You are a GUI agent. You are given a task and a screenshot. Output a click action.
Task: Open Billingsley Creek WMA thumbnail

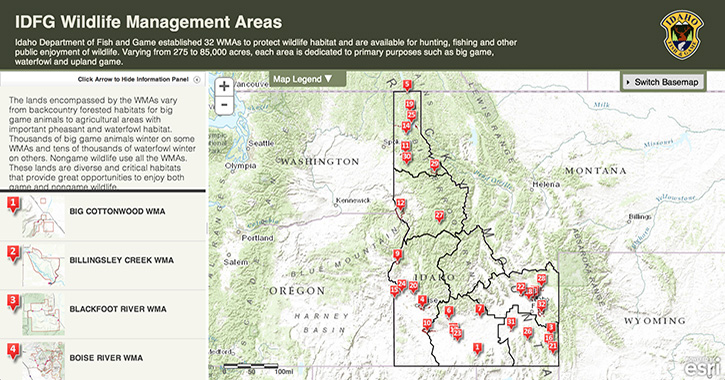click(43, 265)
